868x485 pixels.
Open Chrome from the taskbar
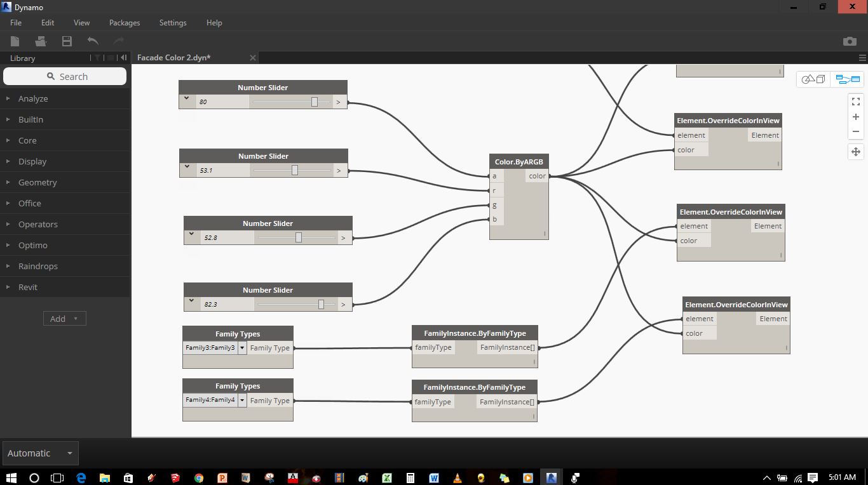click(x=199, y=477)
